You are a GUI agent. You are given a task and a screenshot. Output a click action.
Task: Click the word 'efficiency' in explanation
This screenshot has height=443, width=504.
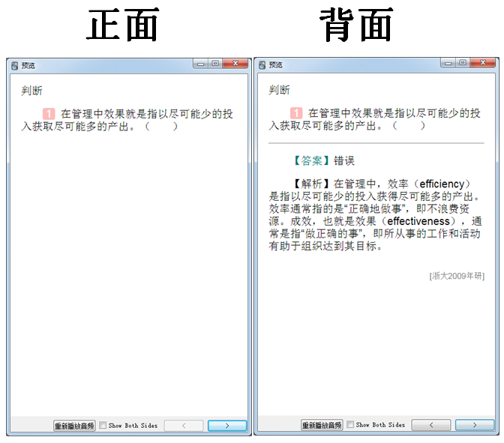[442, 184]
